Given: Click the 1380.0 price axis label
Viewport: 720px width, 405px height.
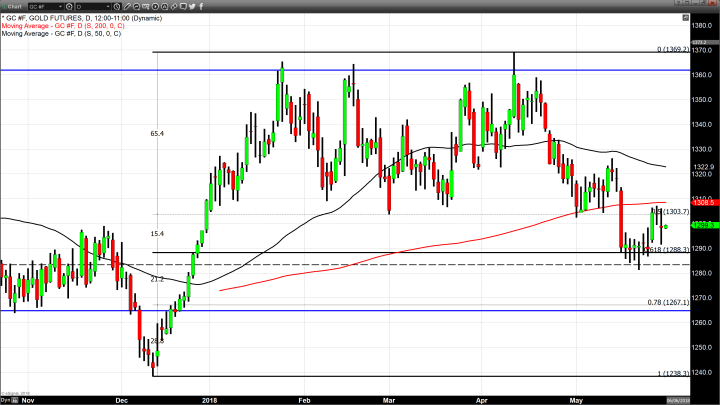Looking at the screenshot, I should pyautogui.click(x=703, y=26).
